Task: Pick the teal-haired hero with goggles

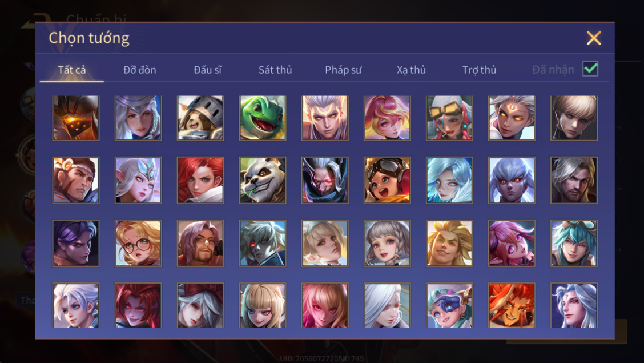Action: (574, 243)
